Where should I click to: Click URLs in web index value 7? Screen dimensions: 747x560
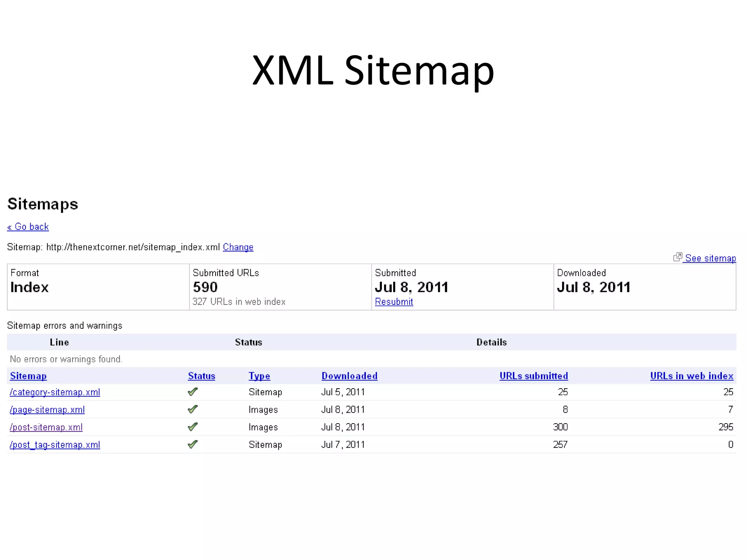[731, 409]
